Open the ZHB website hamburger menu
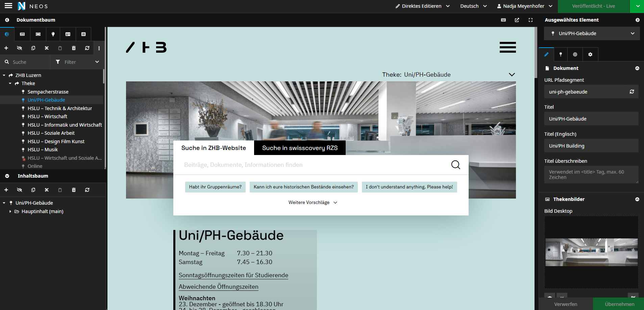Viewport: 644px width, 310px height. 508,47
